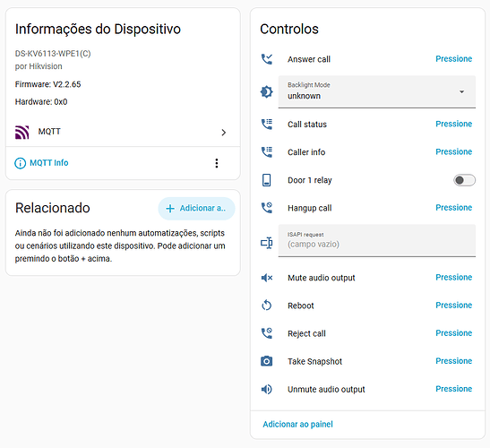Open the three-dot menu beside MQTT Info
This screenshot has width=490, height=448.
pos(217,163)
